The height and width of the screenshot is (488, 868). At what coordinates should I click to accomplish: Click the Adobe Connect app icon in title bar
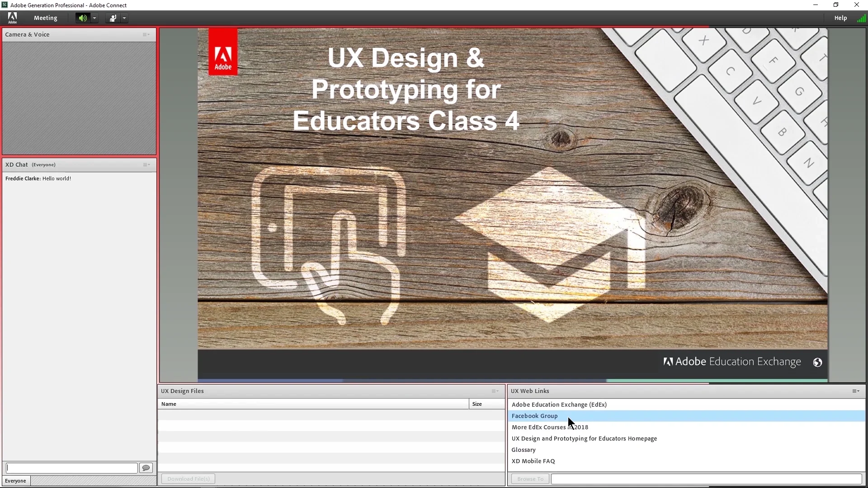click(x=5, y=5)
